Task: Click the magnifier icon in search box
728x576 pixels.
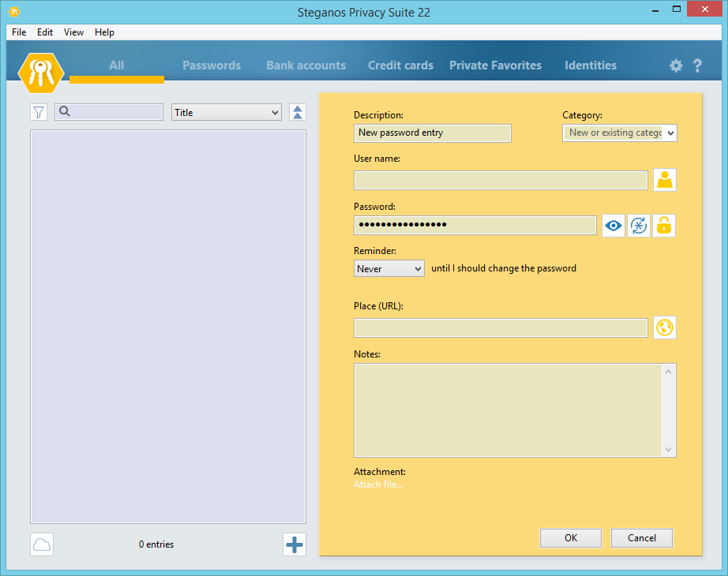Action: 65,111
